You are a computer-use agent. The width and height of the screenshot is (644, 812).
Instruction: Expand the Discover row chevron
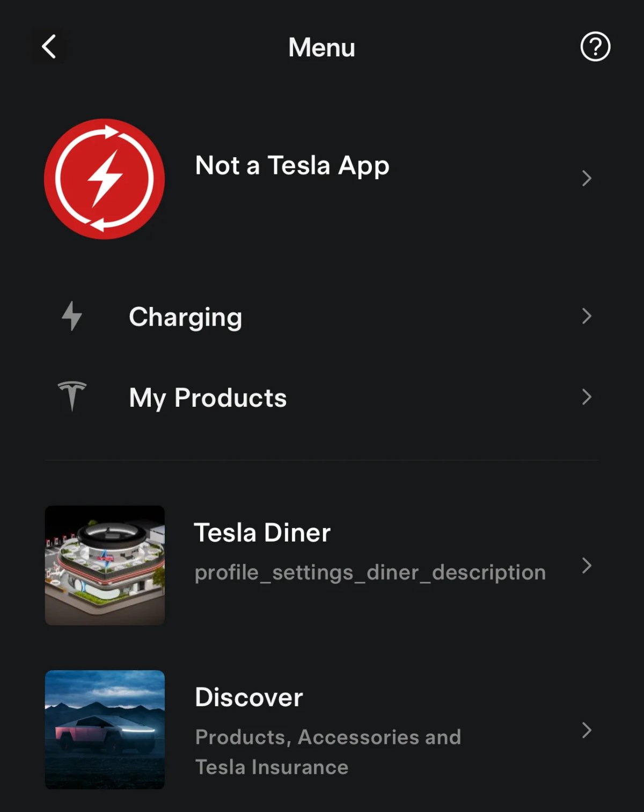tap(587, 730)
